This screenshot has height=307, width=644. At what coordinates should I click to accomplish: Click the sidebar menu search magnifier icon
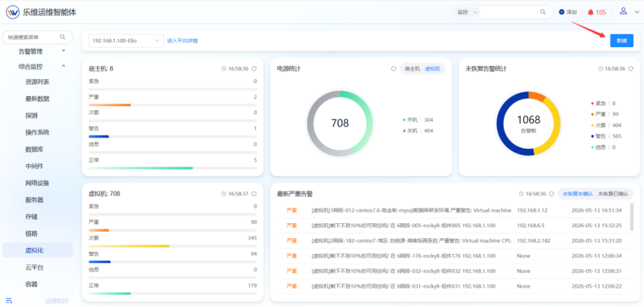(63, 37)
